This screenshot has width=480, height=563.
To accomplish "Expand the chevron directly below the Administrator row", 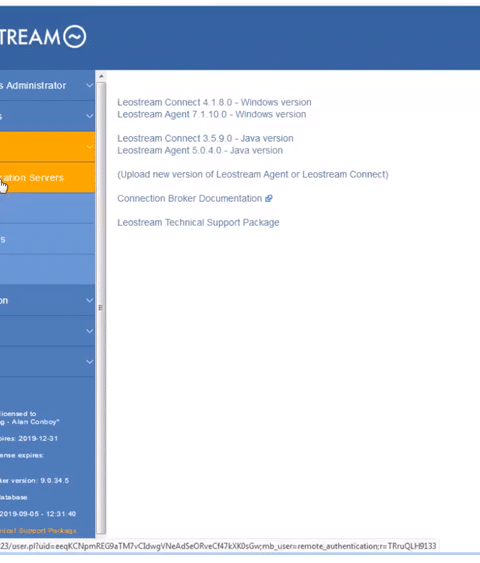I will point(89,116).
